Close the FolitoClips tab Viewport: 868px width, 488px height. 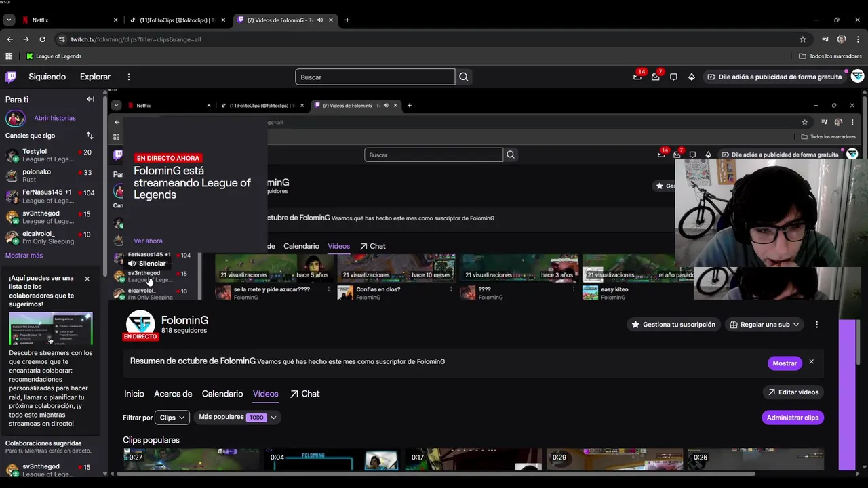(x=223, y=20)
